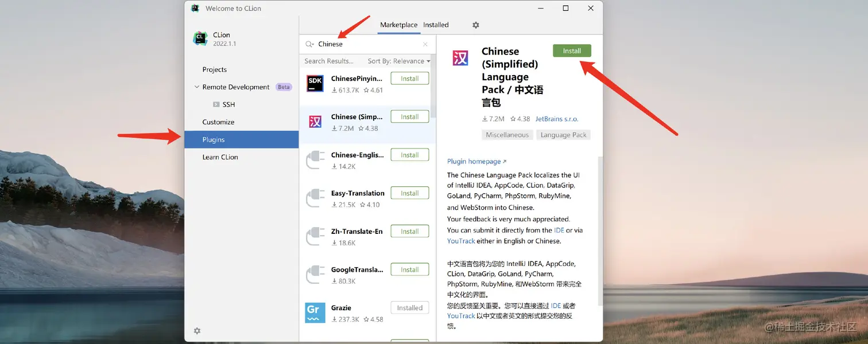The height and width of the screenshot is (344, 868).
Task: Collapse the Remote Development tree node
Action: pyautogui.click(x=197, y=87)
